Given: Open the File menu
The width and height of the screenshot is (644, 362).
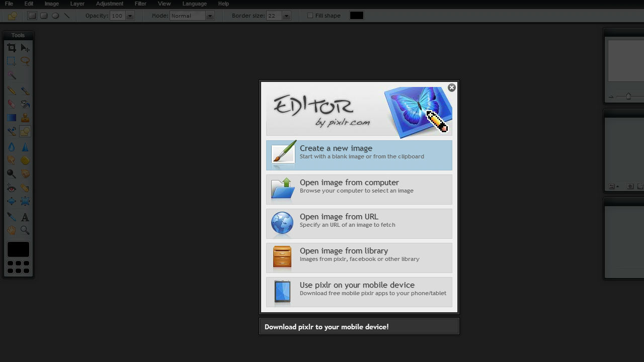Looking at the screenshot, I should (9, 4).
